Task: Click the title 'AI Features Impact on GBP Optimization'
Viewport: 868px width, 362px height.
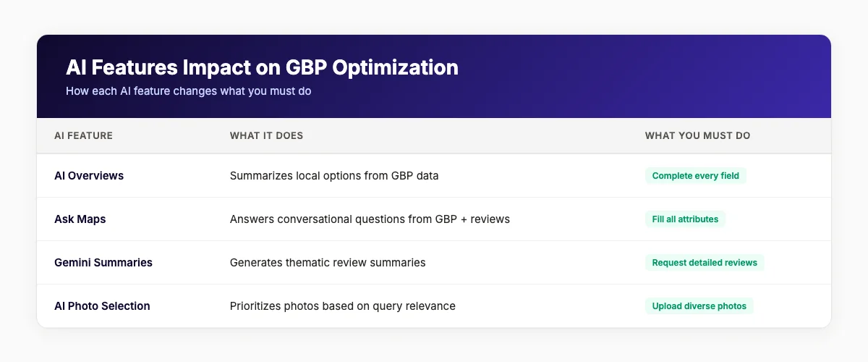Action: (262, 67)
